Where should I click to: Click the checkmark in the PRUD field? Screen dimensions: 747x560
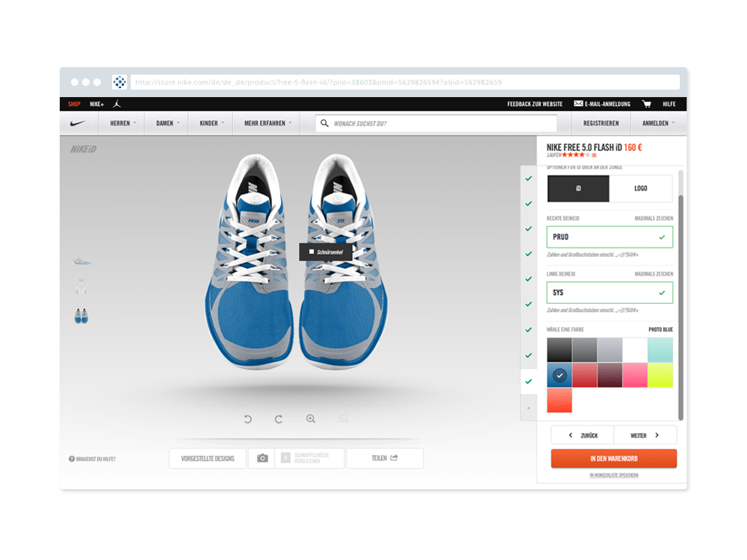point(662,237)
